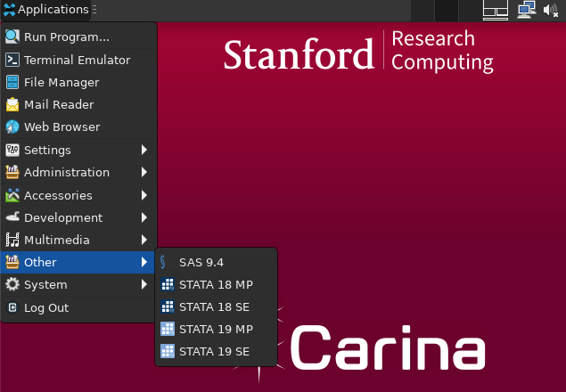Click the 'Settings' label text
The height and width of the screenshot is (392, 566).
point(47,150)
